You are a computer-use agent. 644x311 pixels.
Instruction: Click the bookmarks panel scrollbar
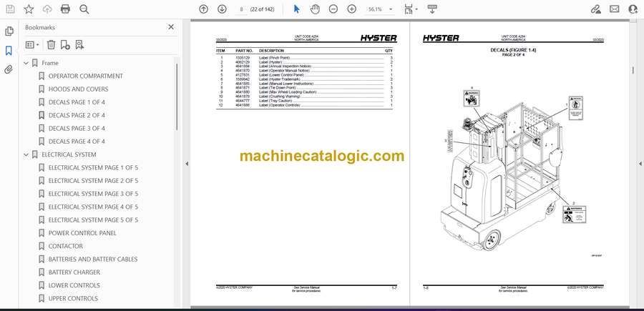pyautogui.click(x=177, y=97)
